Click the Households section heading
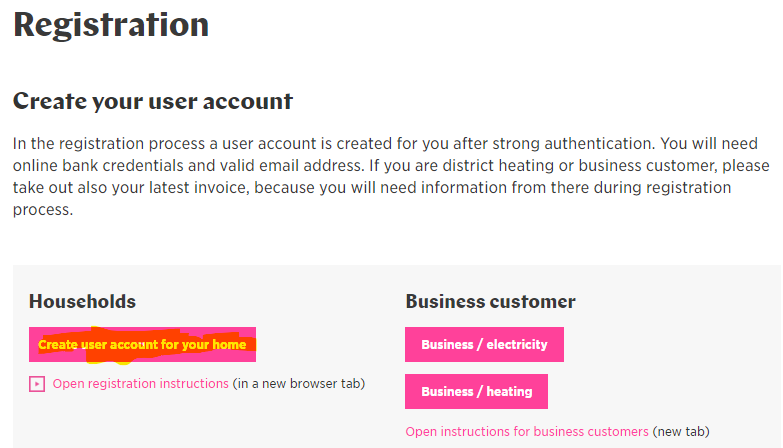This screenshot has height=448, width=783. pyautogui.click(x=82, y=302)
